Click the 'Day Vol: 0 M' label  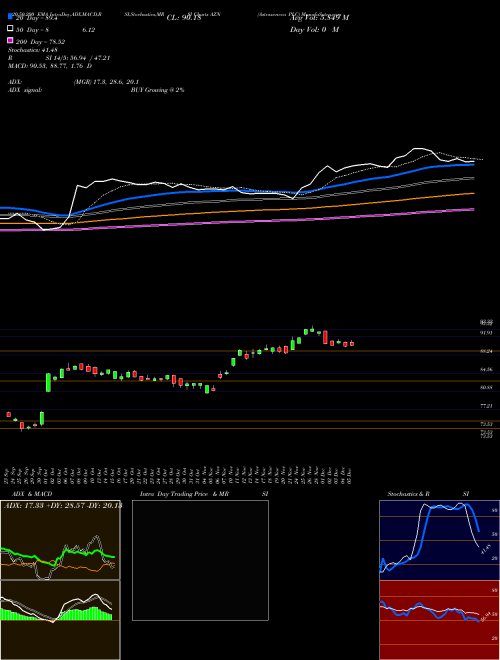(314, 30)
